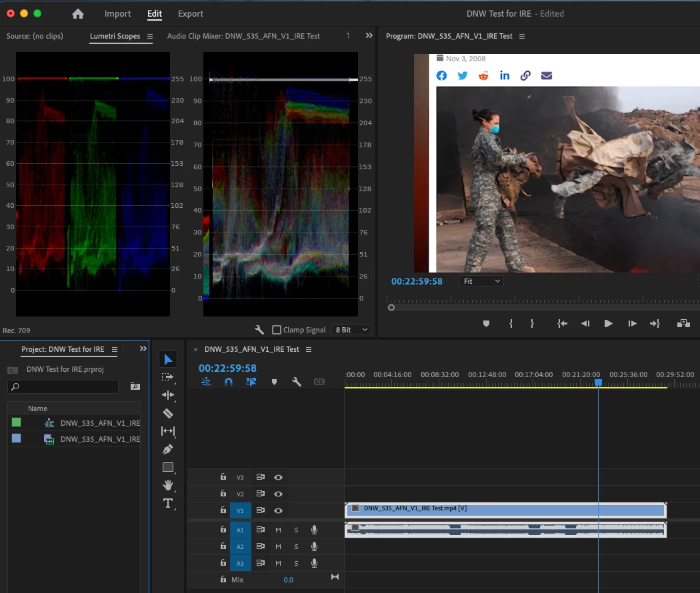Select the Pen tool

pos(168,449)
